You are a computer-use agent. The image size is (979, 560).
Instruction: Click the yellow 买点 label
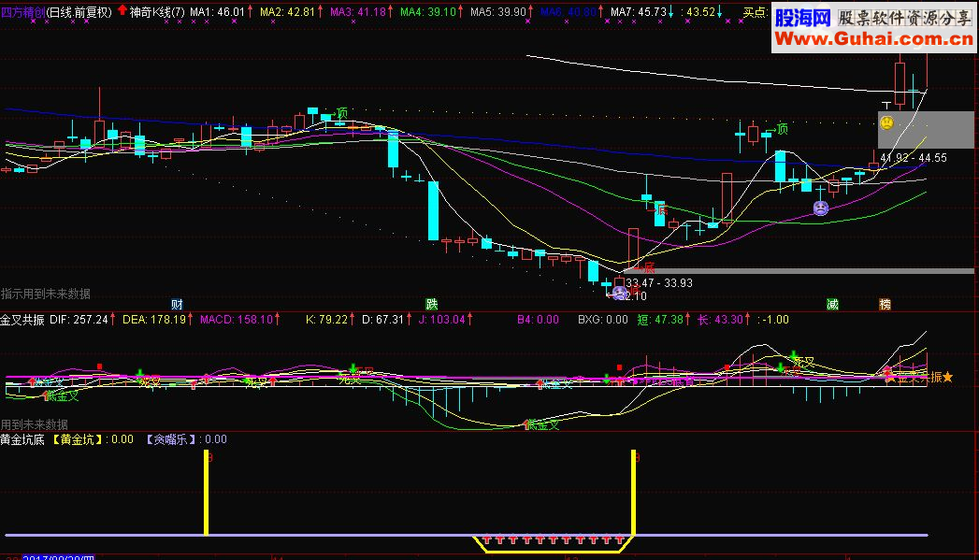755,12
